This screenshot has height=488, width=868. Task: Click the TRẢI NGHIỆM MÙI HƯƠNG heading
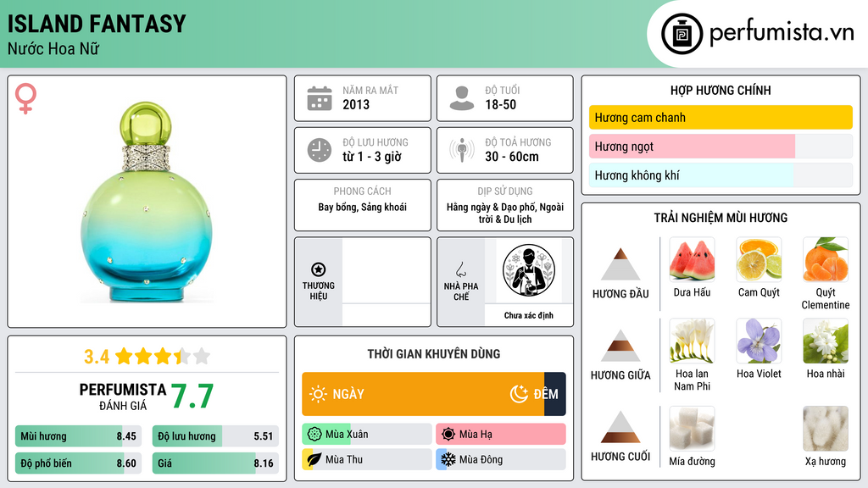[x=721, y=218]
